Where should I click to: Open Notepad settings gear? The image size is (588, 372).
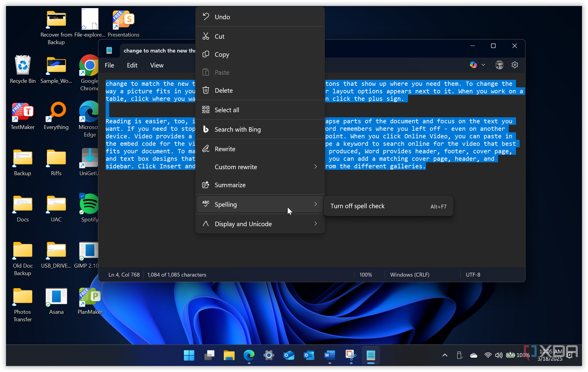coord(515,65)
